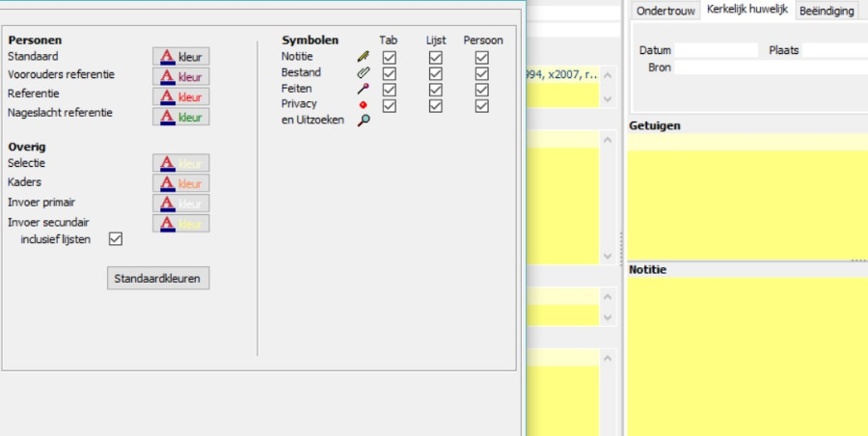The width and height of the screenshot is (868, 436).
Task: Select the Kerkelijk huwelijk tab
Action: click(x=746, y=10)
